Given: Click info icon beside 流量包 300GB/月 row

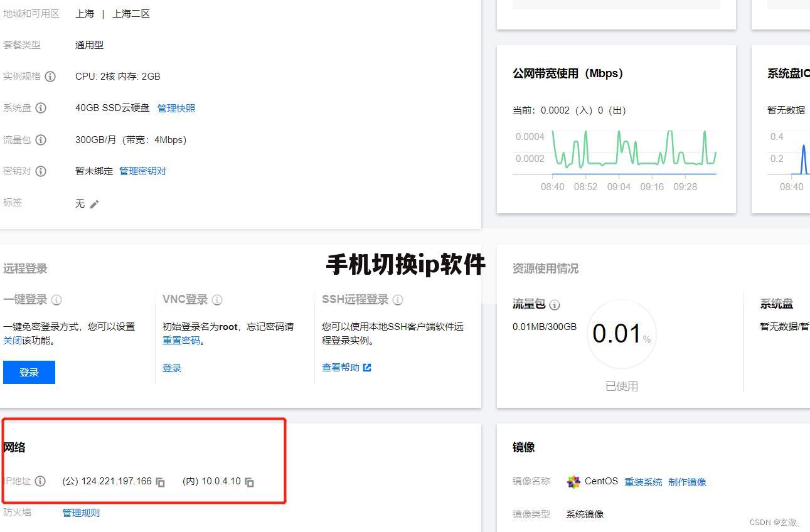Looking at the screenshot, I should (41, 140).
